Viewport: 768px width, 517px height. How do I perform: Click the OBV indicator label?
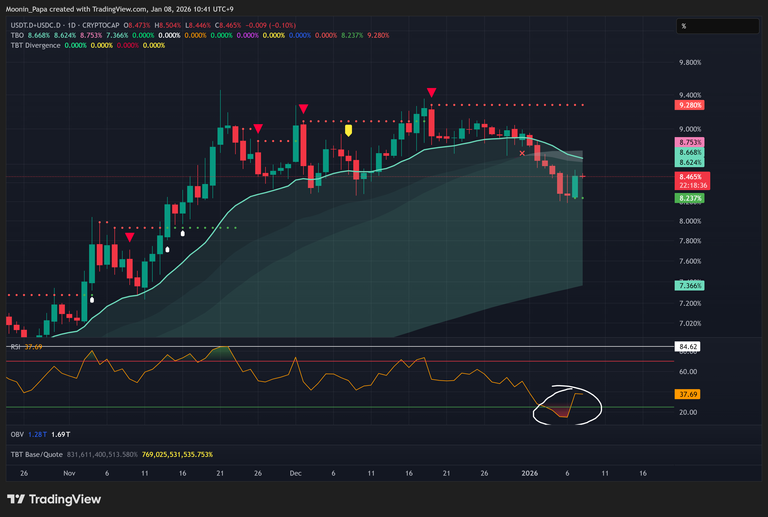[17, 434]
